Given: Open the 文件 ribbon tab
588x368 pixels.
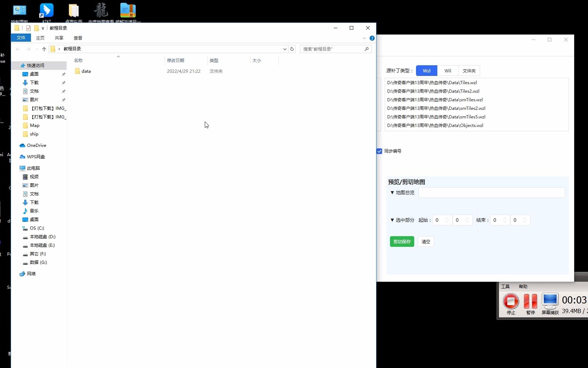Looking at the screenshot, I should [21, 38].
